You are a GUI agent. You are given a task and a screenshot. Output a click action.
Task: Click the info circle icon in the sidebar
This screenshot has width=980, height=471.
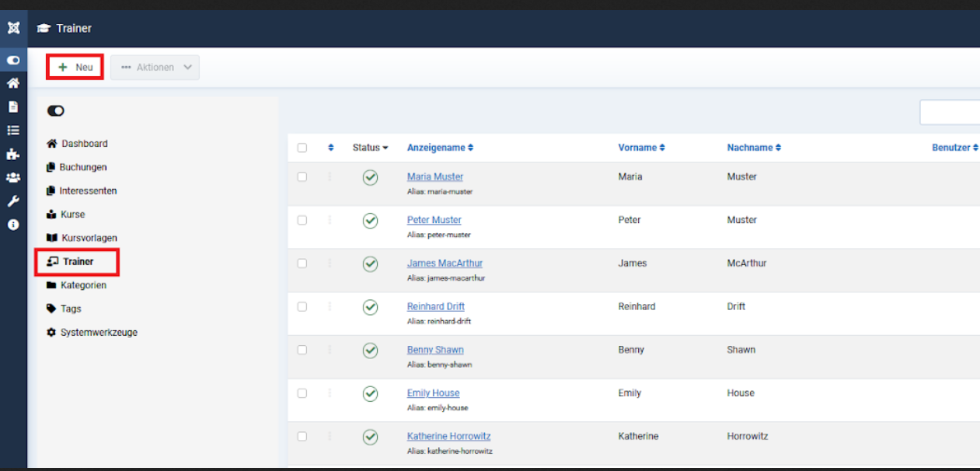pos(13,225)
